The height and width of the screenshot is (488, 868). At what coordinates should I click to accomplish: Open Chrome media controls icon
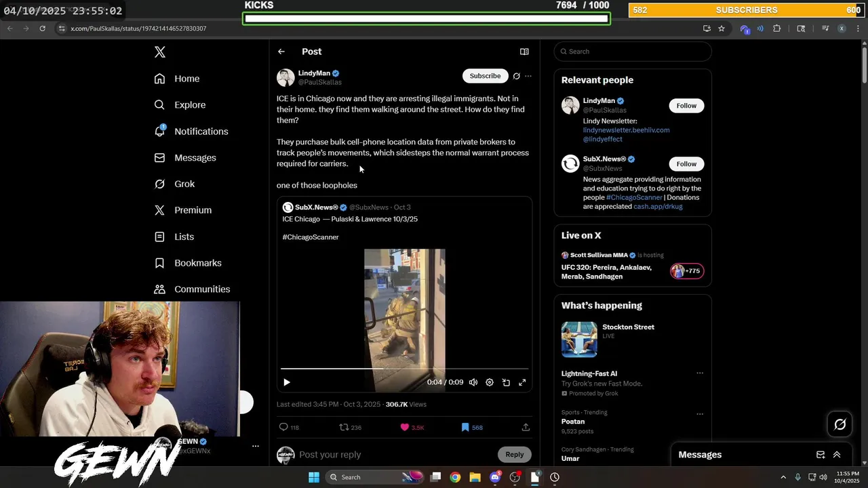(825, 28)
